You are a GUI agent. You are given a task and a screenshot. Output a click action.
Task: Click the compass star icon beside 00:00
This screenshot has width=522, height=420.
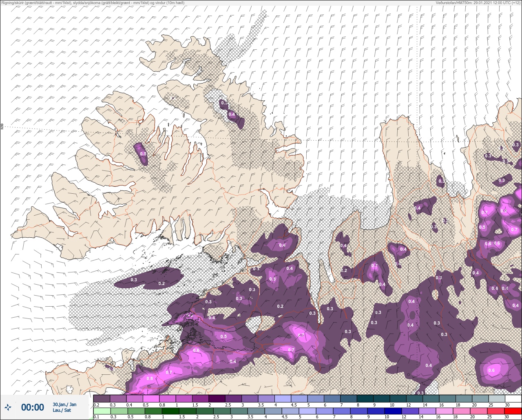[x=8, y=407]
